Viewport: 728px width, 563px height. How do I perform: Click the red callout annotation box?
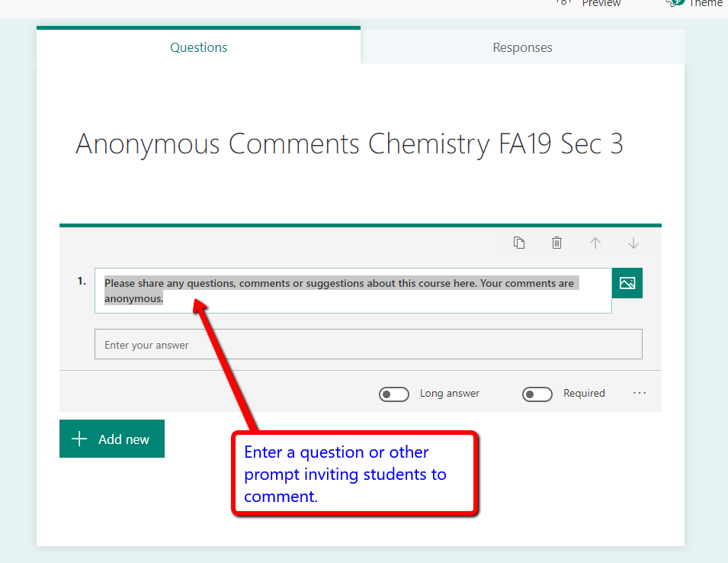click(x=355, y=474)
